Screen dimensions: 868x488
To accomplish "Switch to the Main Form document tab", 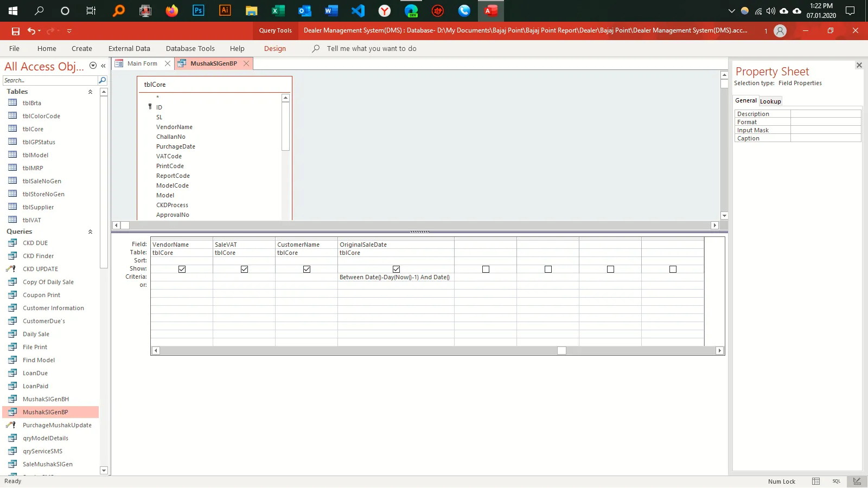I will 142,63.
